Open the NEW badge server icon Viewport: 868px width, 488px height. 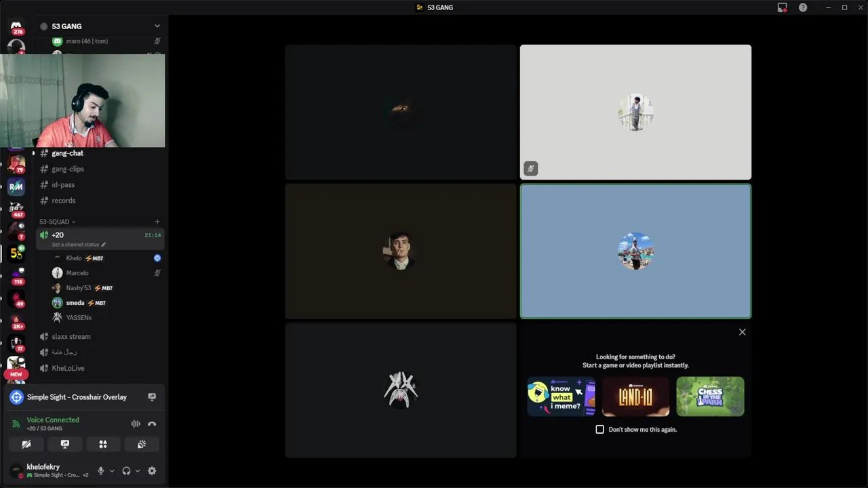tap(16, 366)
